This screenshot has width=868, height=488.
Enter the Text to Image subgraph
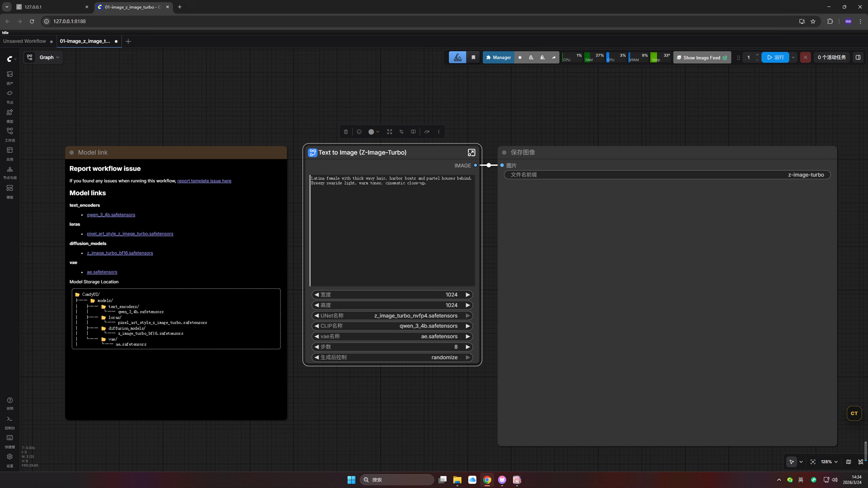tap(471, 152)
